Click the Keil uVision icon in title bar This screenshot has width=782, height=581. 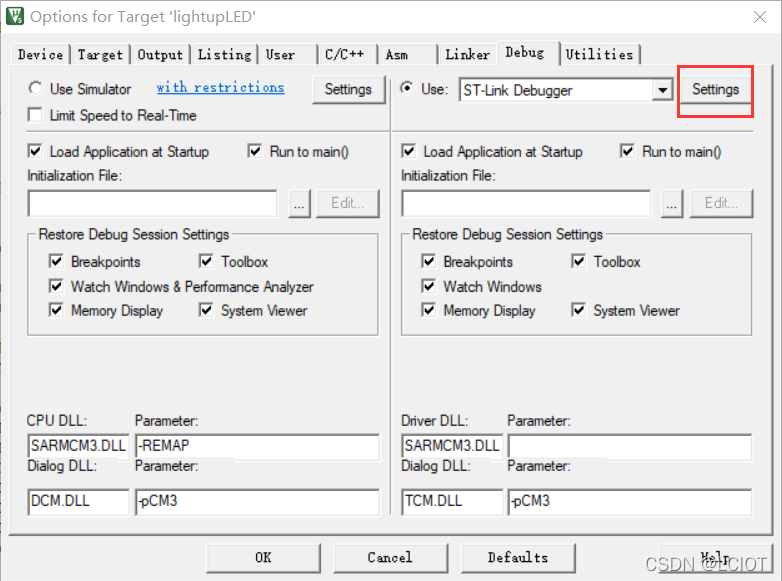(14, 15)
